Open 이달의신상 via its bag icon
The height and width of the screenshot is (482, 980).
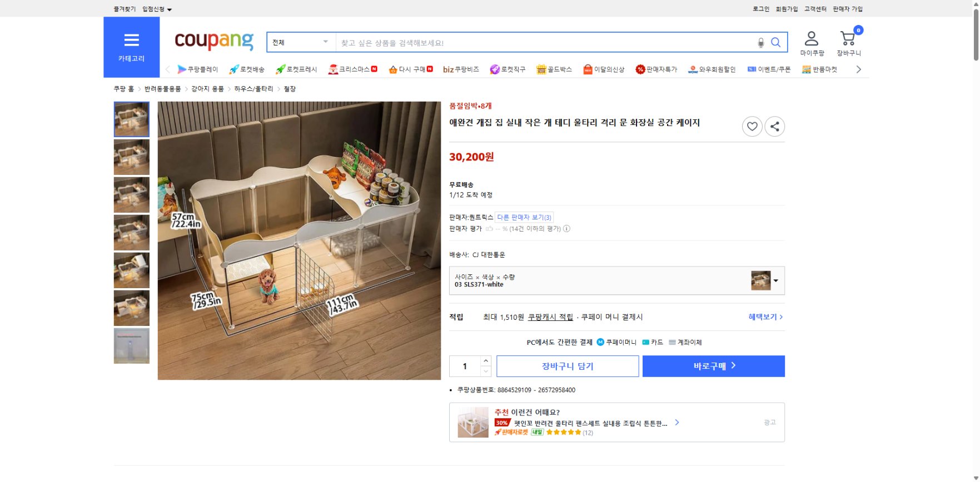click(x=588, y=69)
